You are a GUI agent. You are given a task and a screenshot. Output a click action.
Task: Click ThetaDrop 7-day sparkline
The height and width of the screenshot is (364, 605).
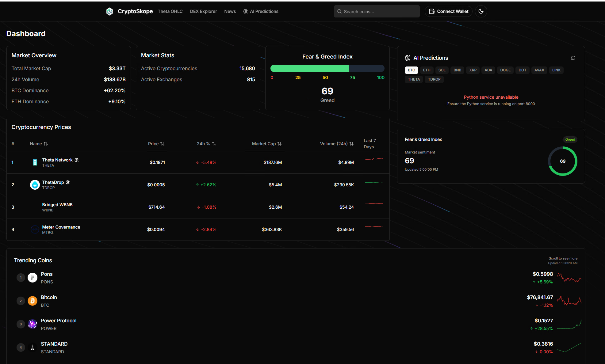[x=374, y=182]
